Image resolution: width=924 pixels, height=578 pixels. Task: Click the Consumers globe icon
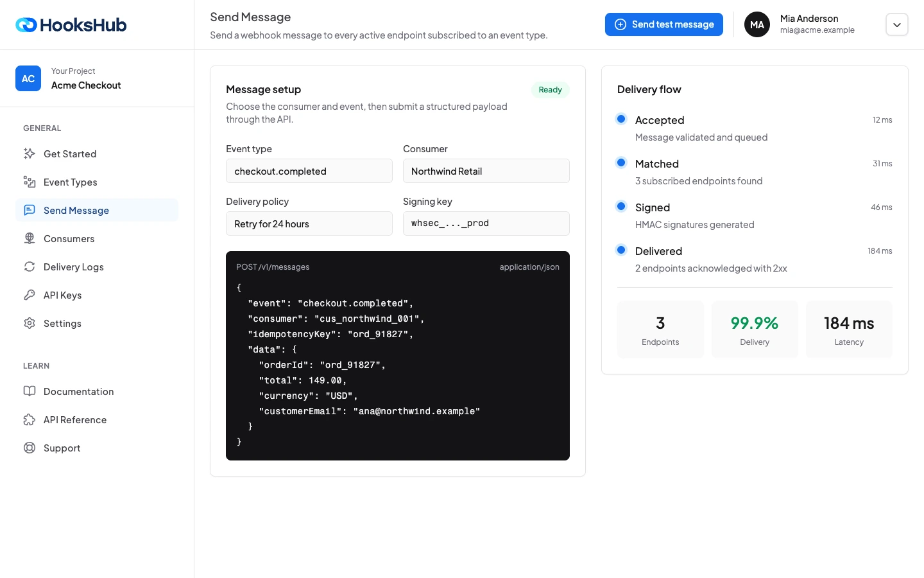pyautogui.click(x=30, y=238)
